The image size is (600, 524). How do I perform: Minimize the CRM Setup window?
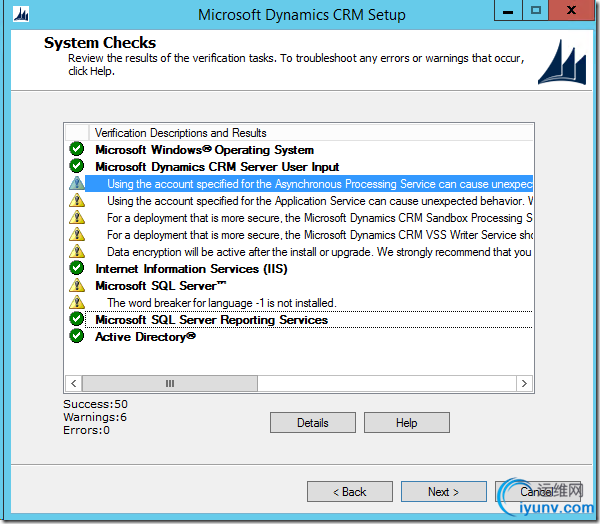[508, 10]
